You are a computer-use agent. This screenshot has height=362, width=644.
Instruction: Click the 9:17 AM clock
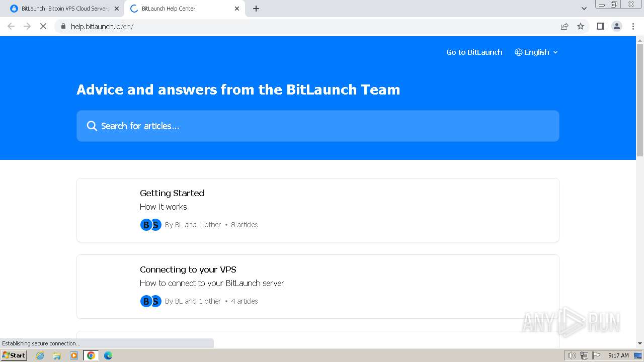coord(618,355)
